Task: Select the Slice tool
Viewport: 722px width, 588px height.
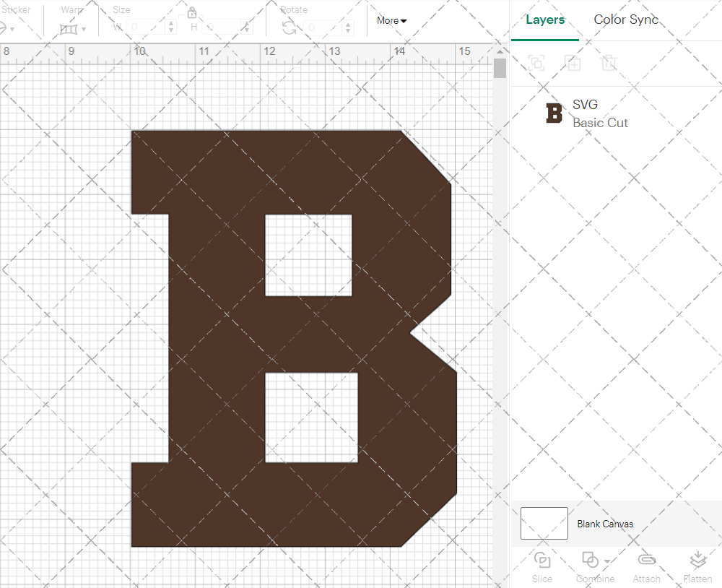Action: point(541,566)
